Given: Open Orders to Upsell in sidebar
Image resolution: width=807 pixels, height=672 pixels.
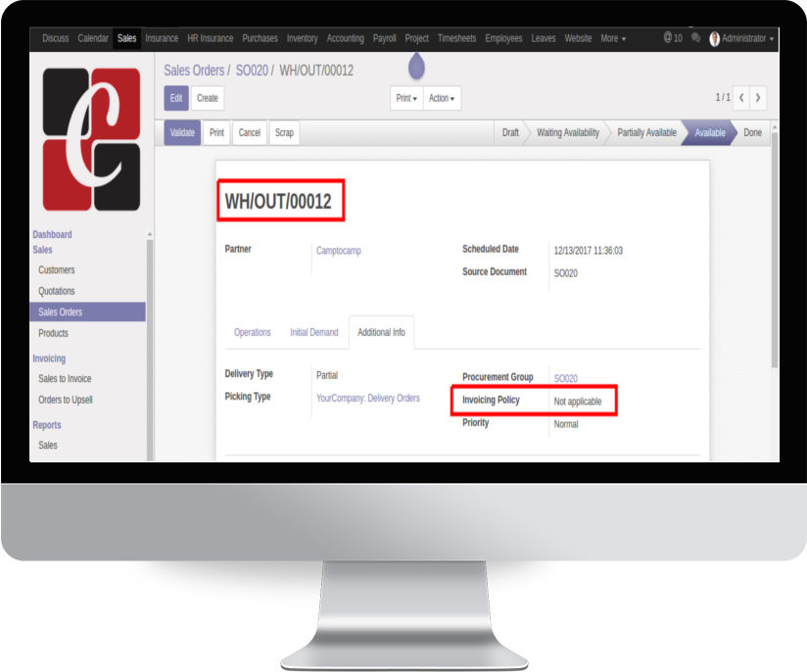Looking at the screenshot, I should tap(66, 400).
